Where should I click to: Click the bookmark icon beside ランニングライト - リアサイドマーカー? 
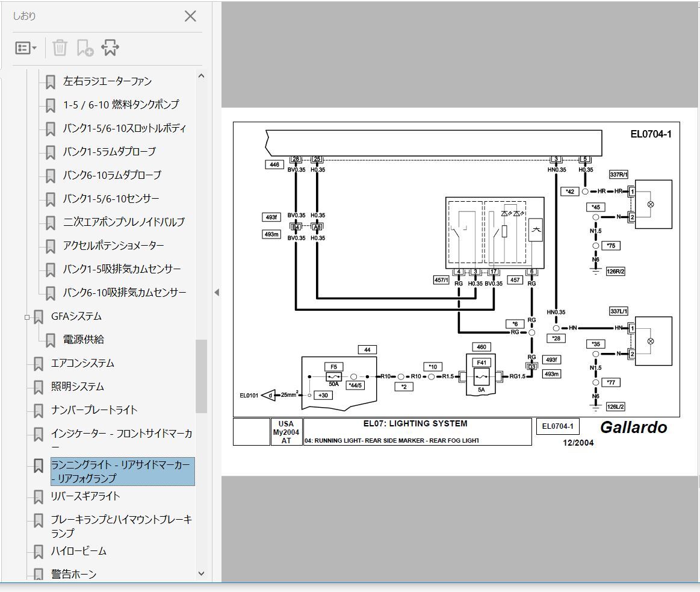click(x=39, y=466)
